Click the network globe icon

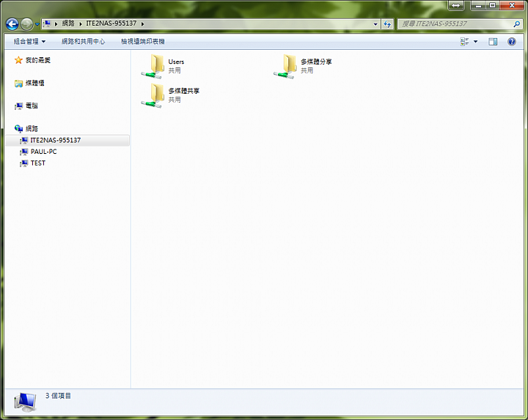[18, 128]
